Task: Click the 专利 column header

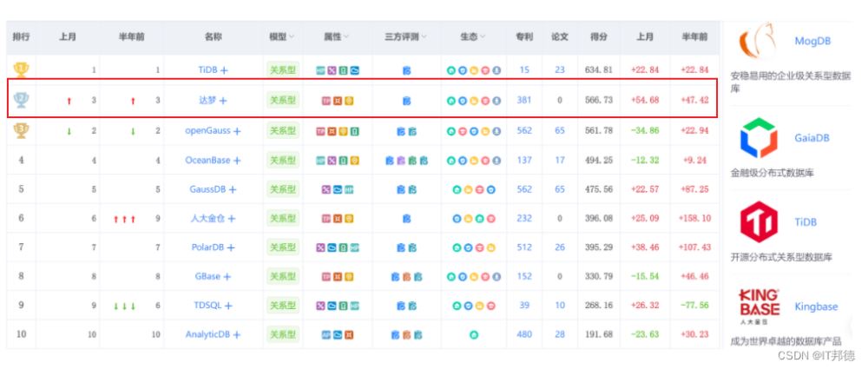Action: click(524, 37)
